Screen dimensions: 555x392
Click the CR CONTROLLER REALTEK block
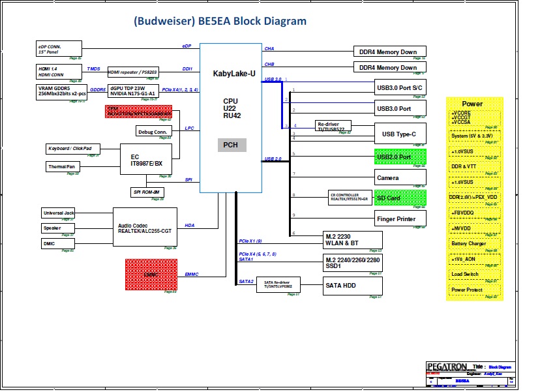click(350, 197)
